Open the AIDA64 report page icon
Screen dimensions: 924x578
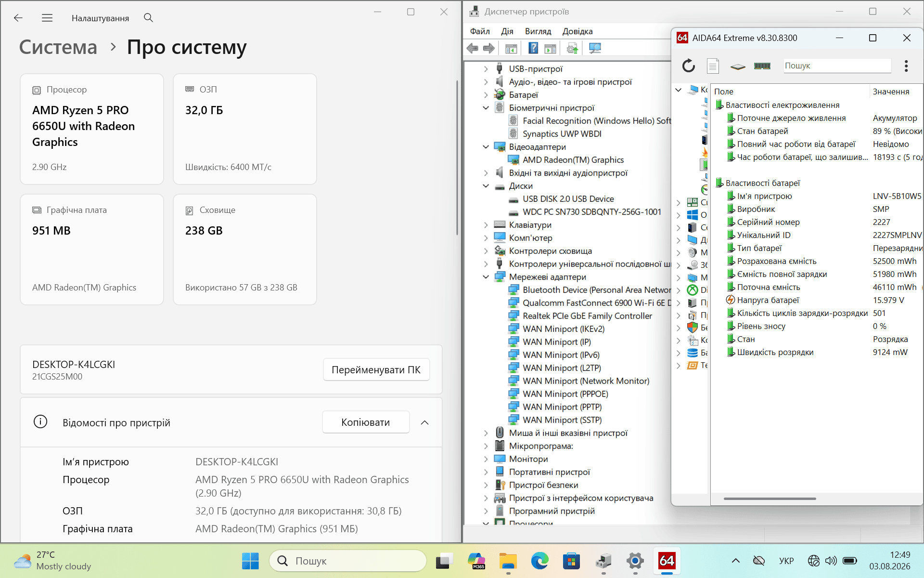[713, 66]
